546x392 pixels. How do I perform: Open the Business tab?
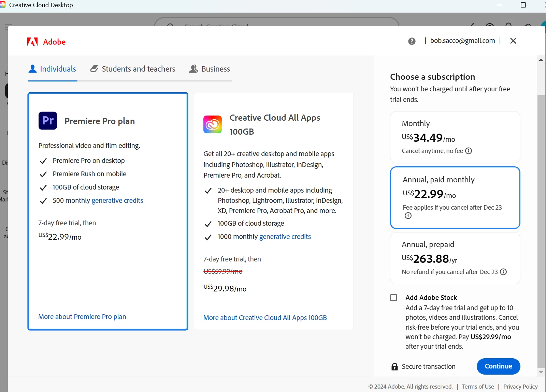pos(210,69)
